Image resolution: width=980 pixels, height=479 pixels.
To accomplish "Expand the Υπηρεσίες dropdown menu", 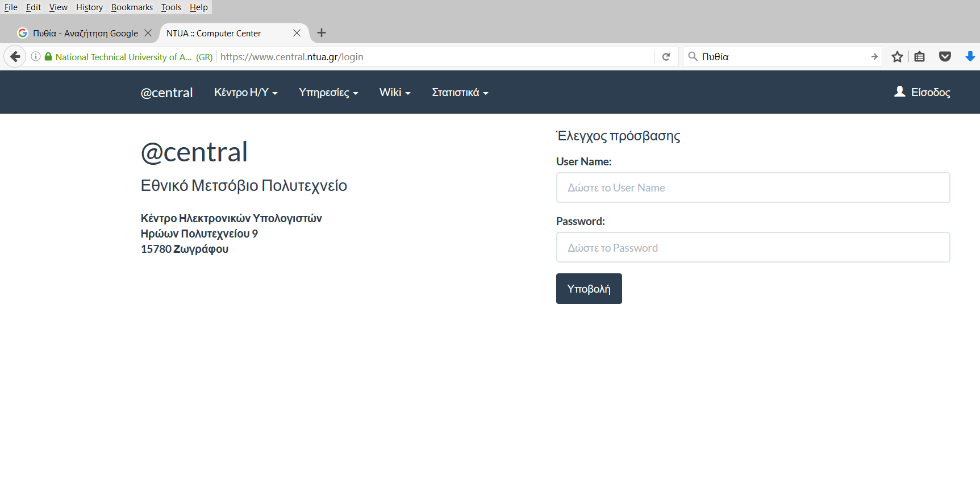I will tap(329, 92).
